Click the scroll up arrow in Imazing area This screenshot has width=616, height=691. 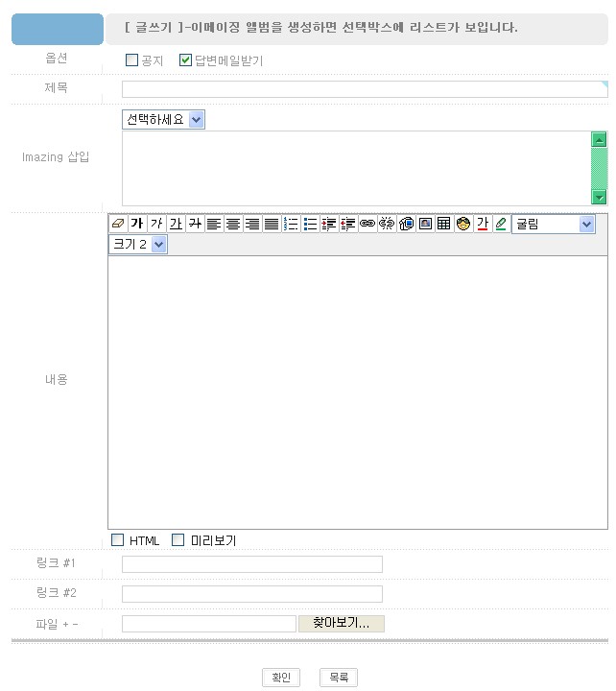click(599, 140)
